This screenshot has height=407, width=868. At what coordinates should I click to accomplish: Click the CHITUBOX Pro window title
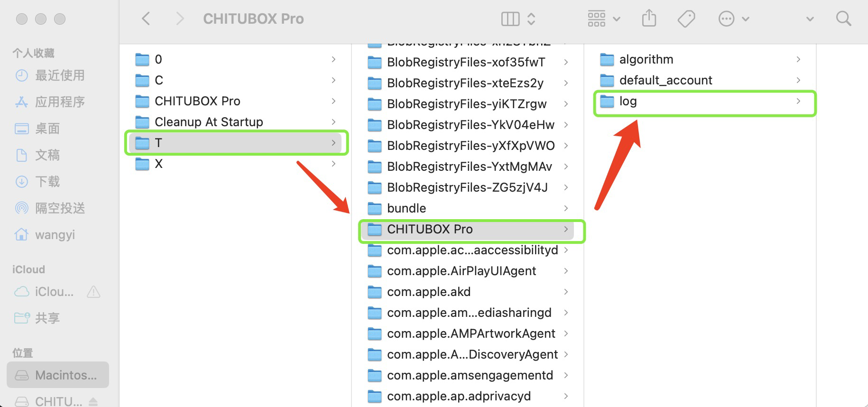click(x=253, y=19)
